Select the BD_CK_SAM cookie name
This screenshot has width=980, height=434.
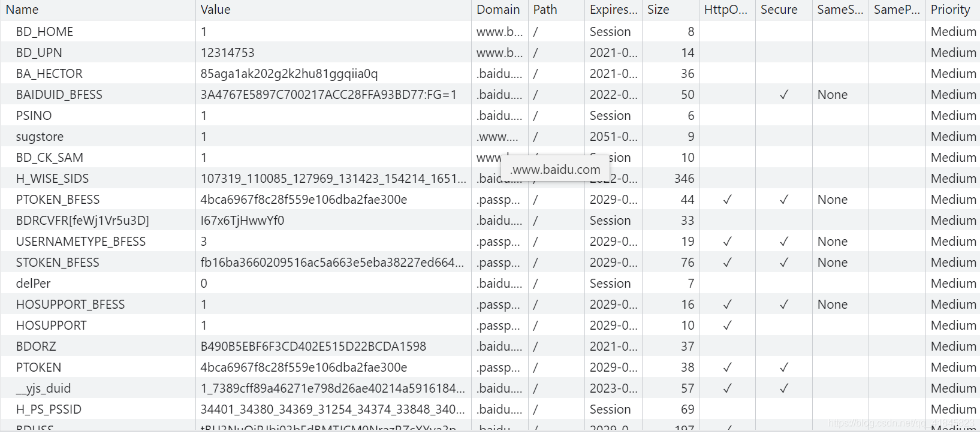[x=50, y=158]
